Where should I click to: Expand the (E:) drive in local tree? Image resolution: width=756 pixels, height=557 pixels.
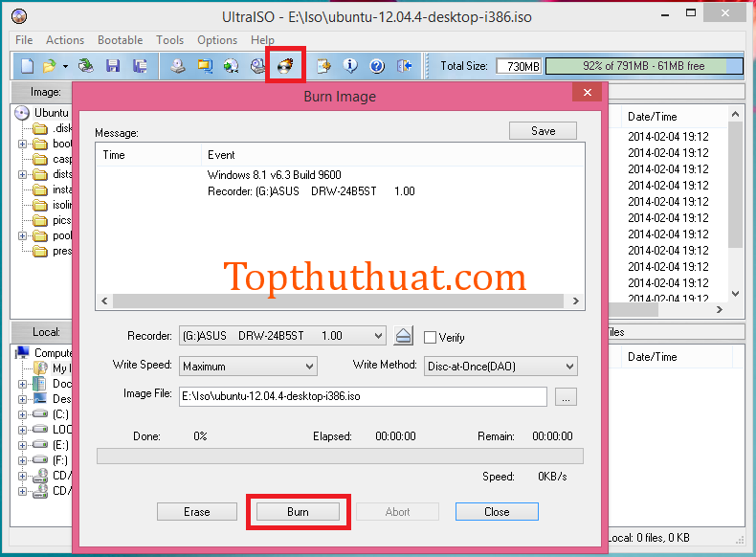point(22,445)
